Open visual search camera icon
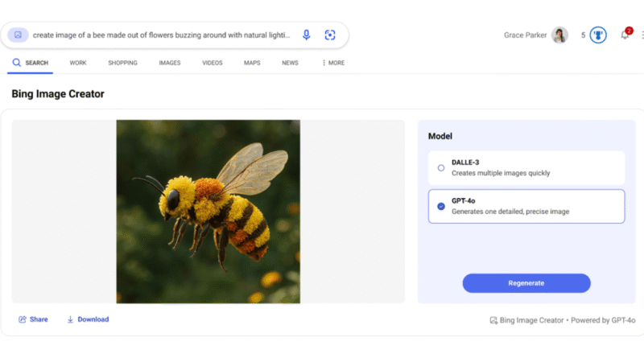This screenshot has height=358, width=644. (329, 35)
